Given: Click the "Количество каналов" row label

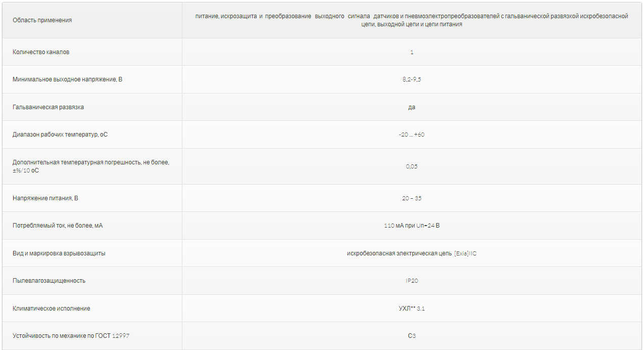Looking at the screenshot, I should tap(41, 52).
